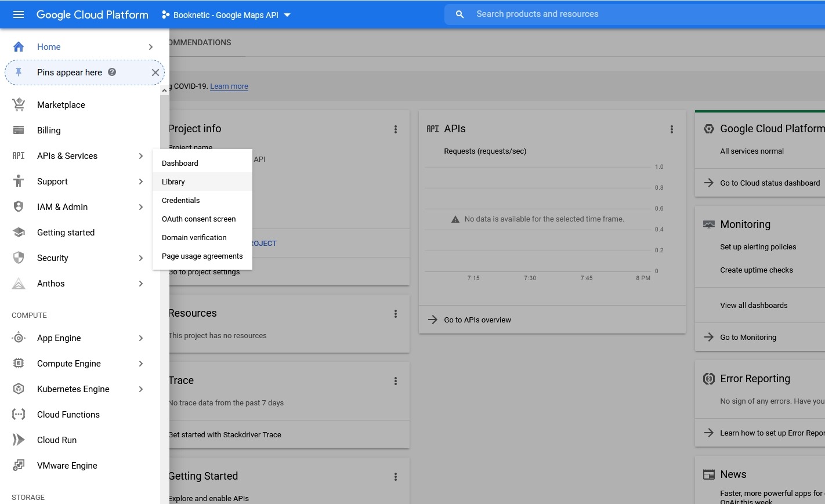Open APIs card three-dot menu

pyautogui.click(x=672, y=129)
